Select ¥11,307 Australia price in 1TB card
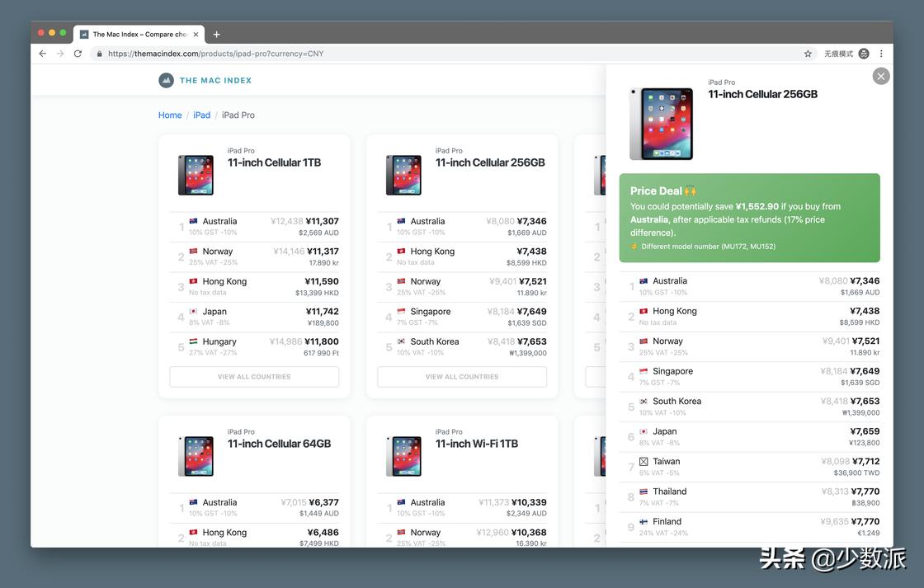The height and width of the screenshot is (588, 924). [x=323, y=221]
